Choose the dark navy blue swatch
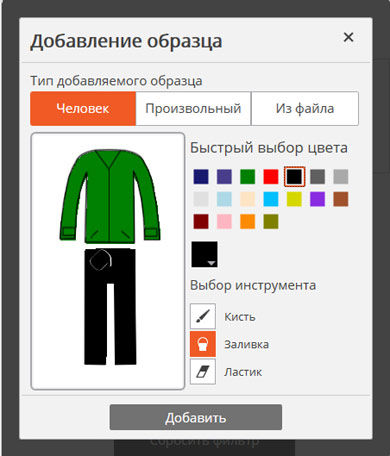The image size is (390, 456). (x=201, y=177)
